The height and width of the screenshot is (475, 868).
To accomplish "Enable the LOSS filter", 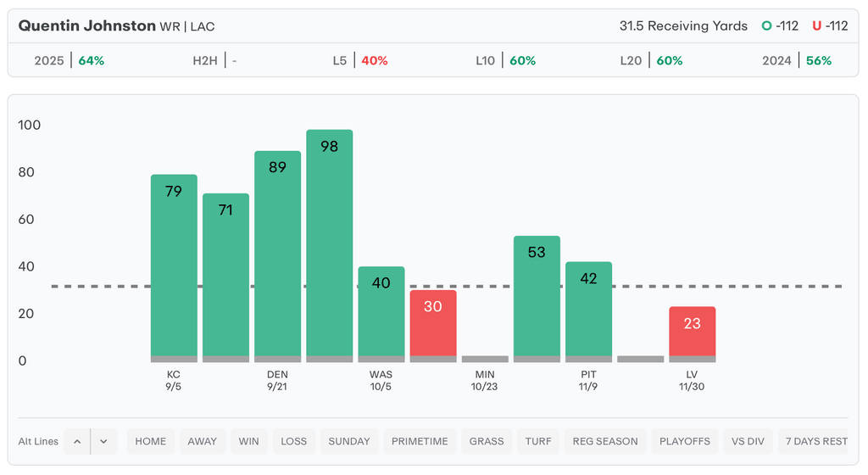I will 294,441.
